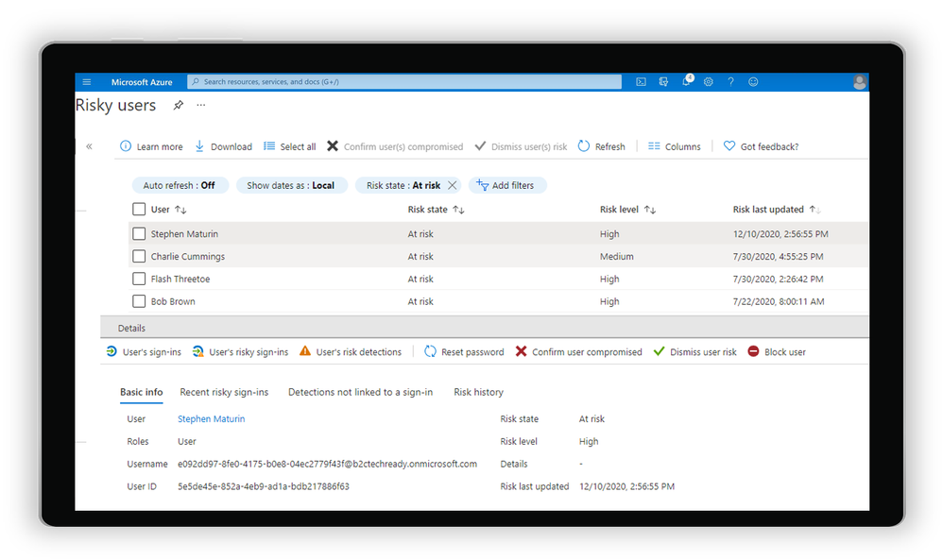Image resolution: width=943 pixels, height=560 pixels.
Task: Open the Columns chooser
Action: [x=674, y=146]
